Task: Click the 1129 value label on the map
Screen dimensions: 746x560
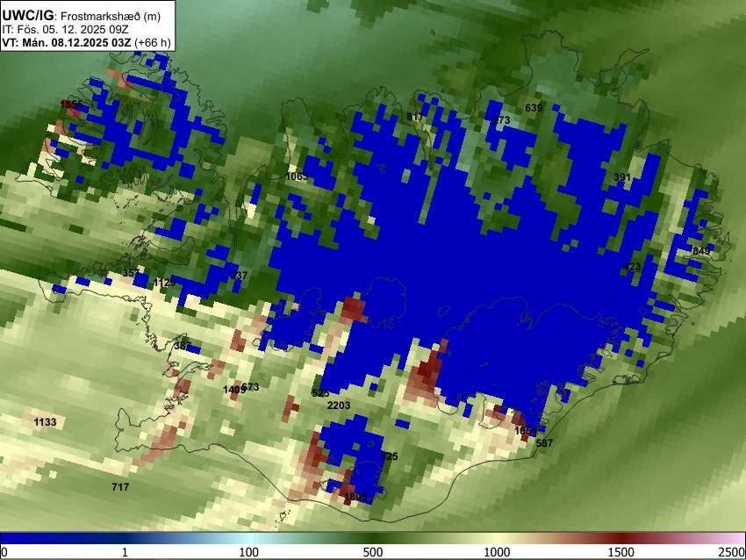Action: pyautogui.click(x=165, y=284)
